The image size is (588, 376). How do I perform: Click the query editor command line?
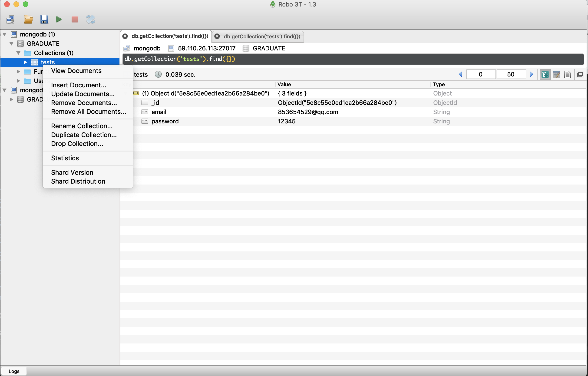point(353,59)
